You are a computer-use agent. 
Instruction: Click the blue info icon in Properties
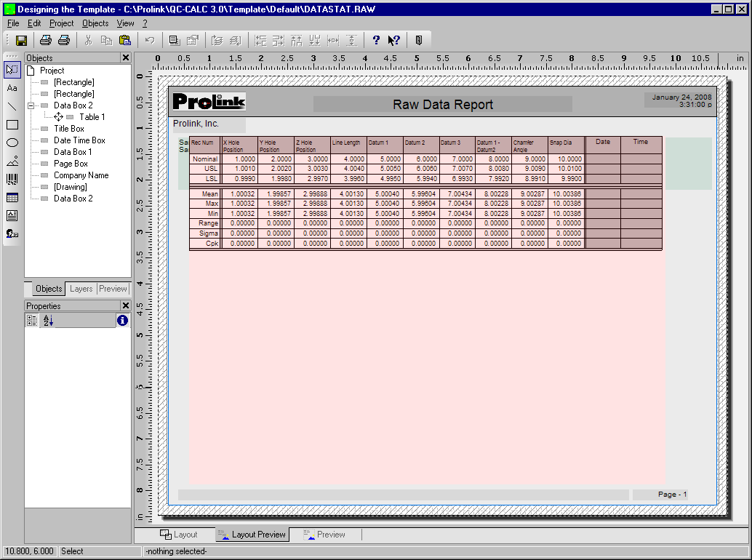point(122,320)
